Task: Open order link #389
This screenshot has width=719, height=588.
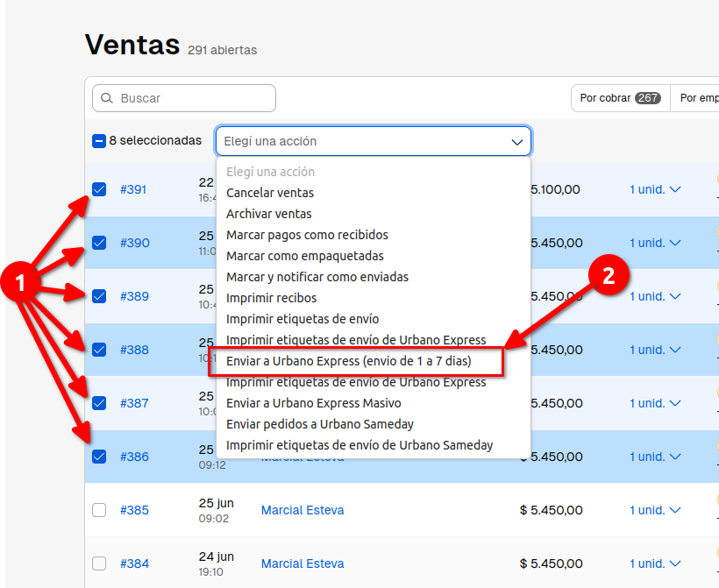Action: point(134,296)
